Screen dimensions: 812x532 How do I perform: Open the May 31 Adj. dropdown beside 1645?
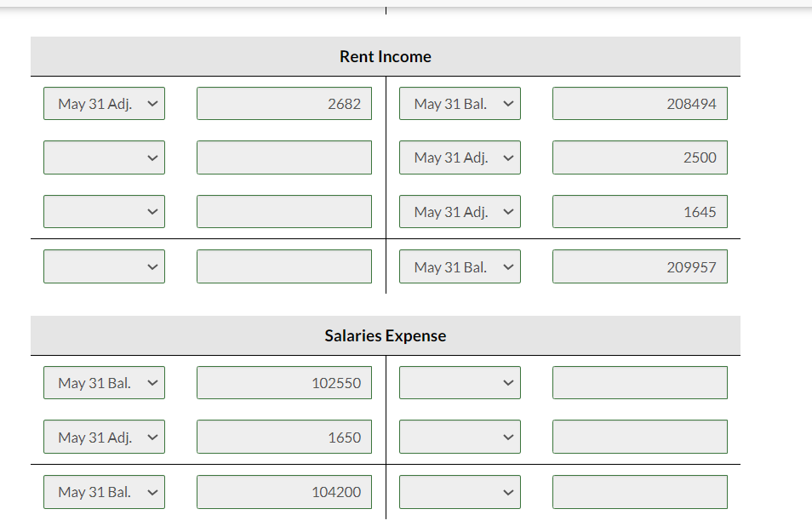tap(460, 211)
